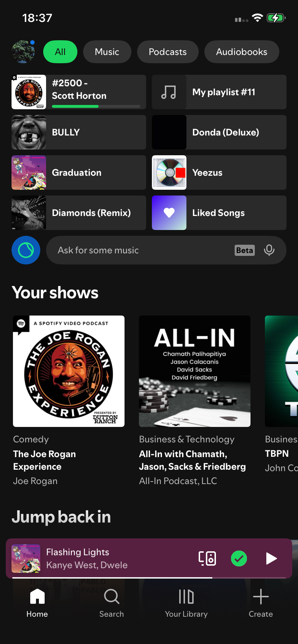298x644 pixels.
Task: Open My playlist #11 tile
Action: (x=219, y=92)
